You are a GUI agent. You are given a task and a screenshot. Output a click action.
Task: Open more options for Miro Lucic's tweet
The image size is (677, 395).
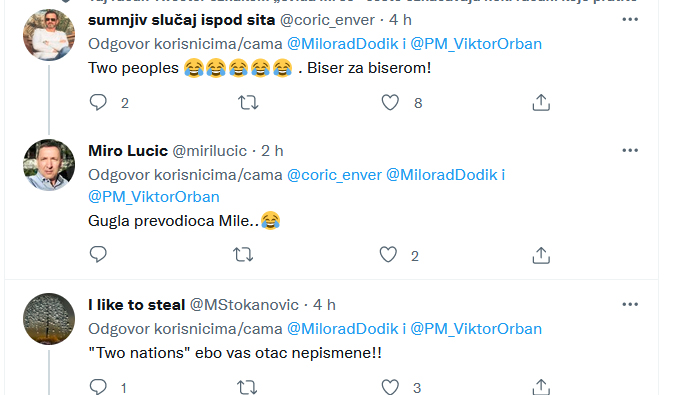coord(630,150)
